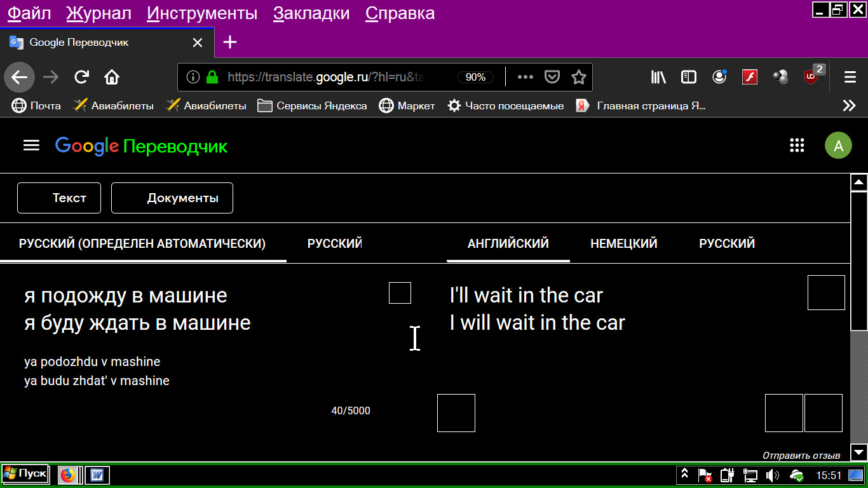Click the Отправить отзыв feedback link
Viewport: 868px width, 488px height.
[x=801, y=456]
